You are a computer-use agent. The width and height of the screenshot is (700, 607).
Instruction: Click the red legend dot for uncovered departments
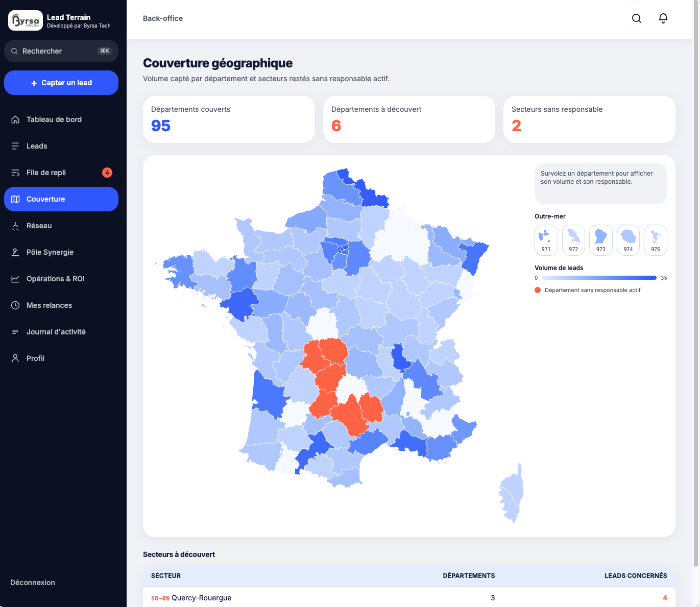click(538, 290)
